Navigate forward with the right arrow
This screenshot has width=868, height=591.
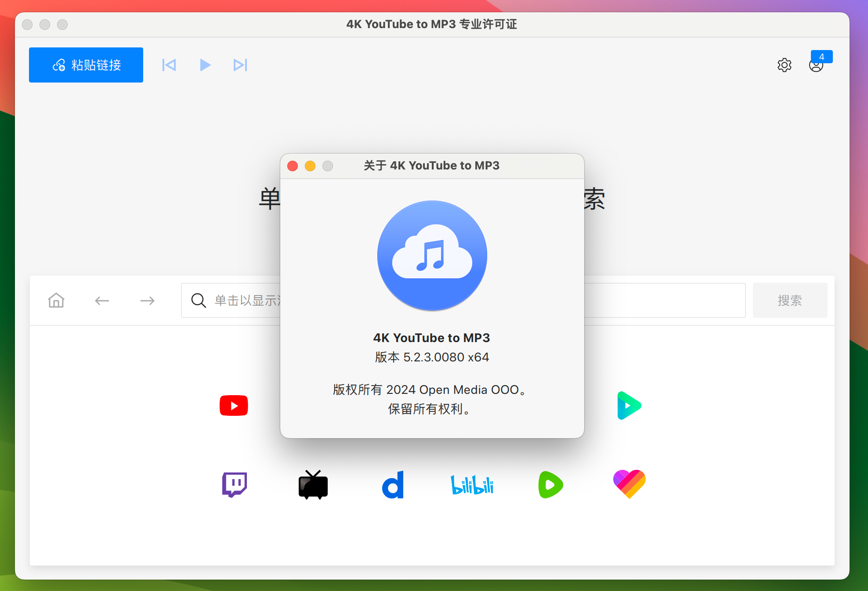(148, 301)
